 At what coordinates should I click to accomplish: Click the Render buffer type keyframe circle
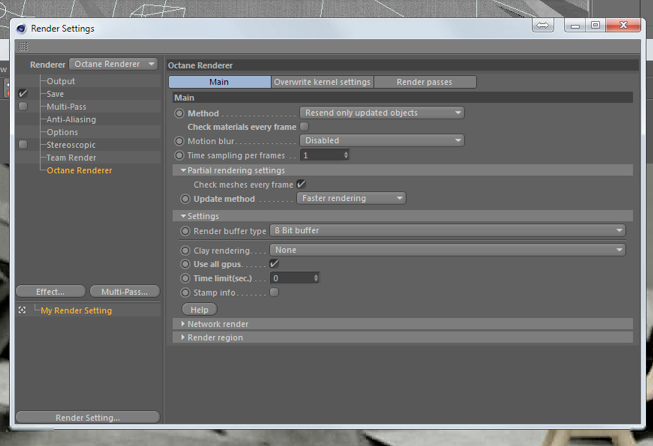pyautogui.click(x=185, y=231)
